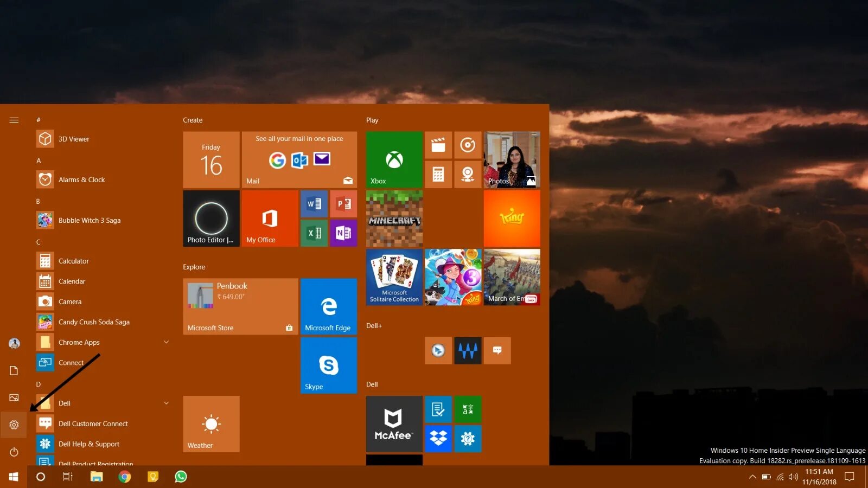Open the Photos tile
This screenshot has width=868, height=488.
pos(512,159)
